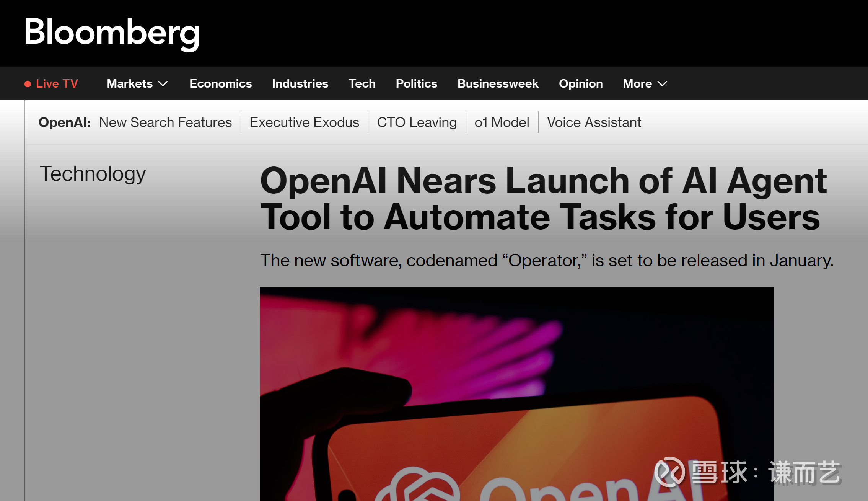Open the Executive Exodus story link
The image size is (868, 501).
click(x=304, y=122)
